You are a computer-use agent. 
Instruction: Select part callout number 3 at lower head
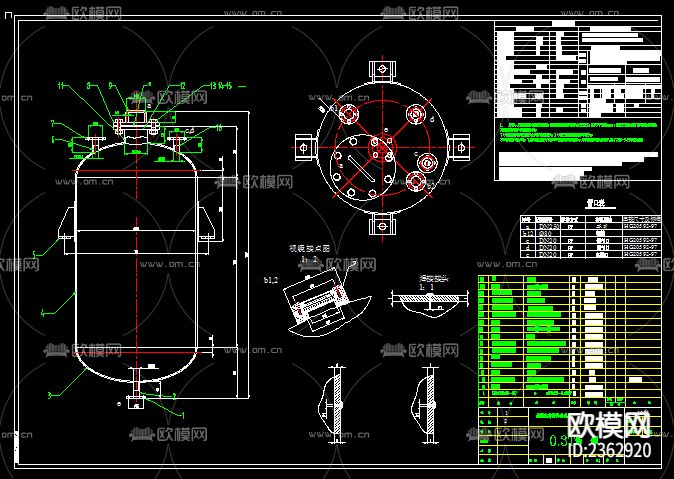tap(50, 395)
